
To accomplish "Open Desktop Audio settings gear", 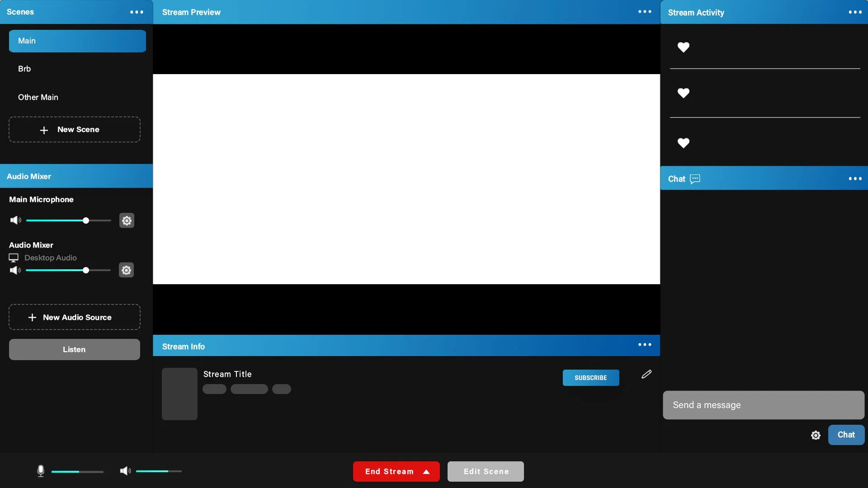I will (x=126, y=270).
